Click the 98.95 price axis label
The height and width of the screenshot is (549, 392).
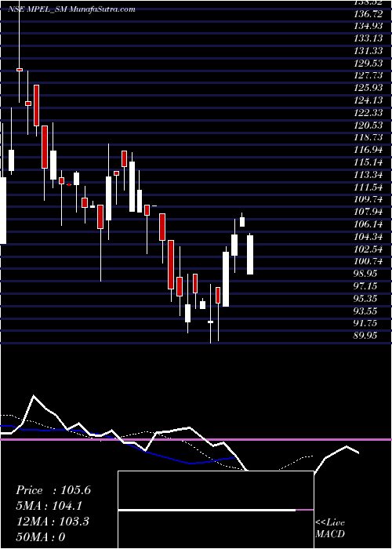pyautogui.click(x=365, y=274)
